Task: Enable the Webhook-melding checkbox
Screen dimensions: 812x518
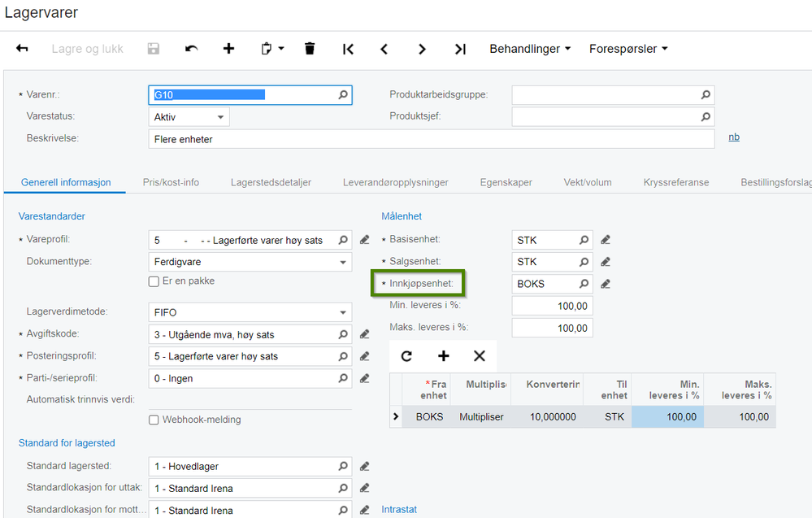Action: point(154,420)
